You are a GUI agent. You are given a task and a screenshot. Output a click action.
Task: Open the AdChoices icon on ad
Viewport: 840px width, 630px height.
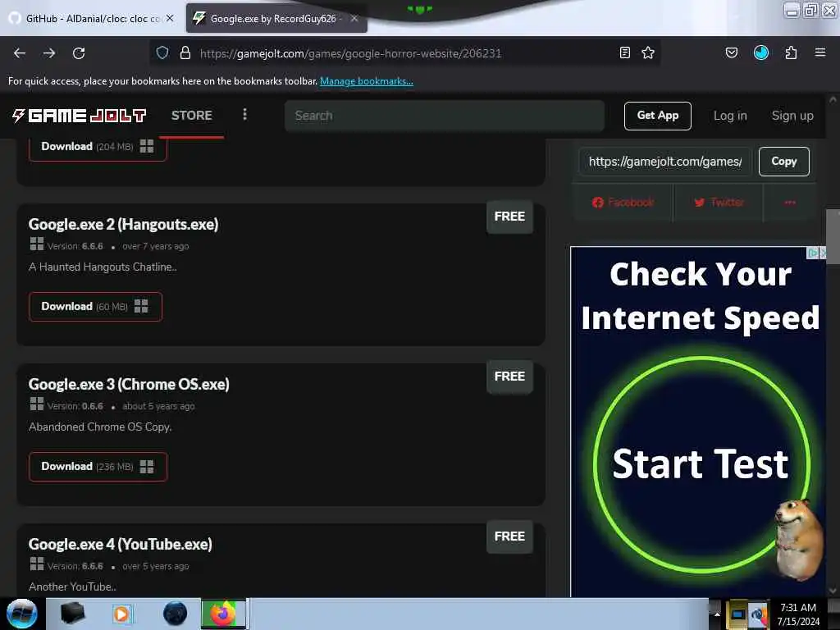coord(813,253)
